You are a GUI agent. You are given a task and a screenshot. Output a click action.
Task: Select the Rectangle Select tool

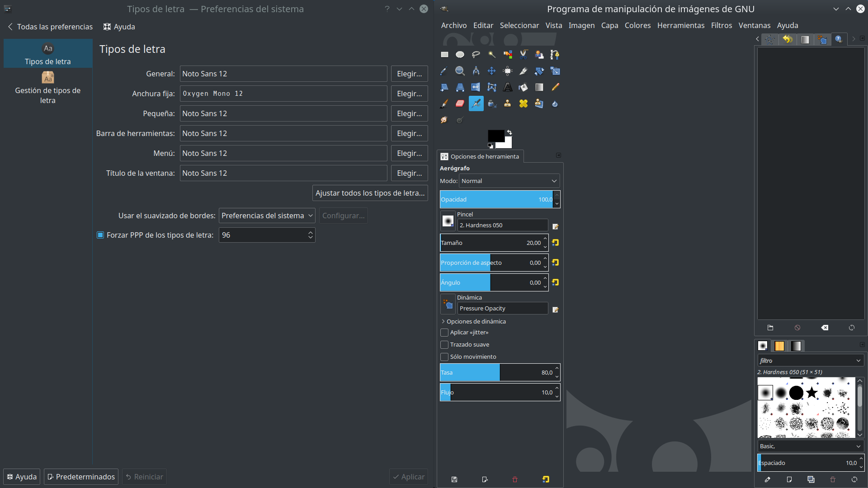pyautogui.click(x=444, y=55)
